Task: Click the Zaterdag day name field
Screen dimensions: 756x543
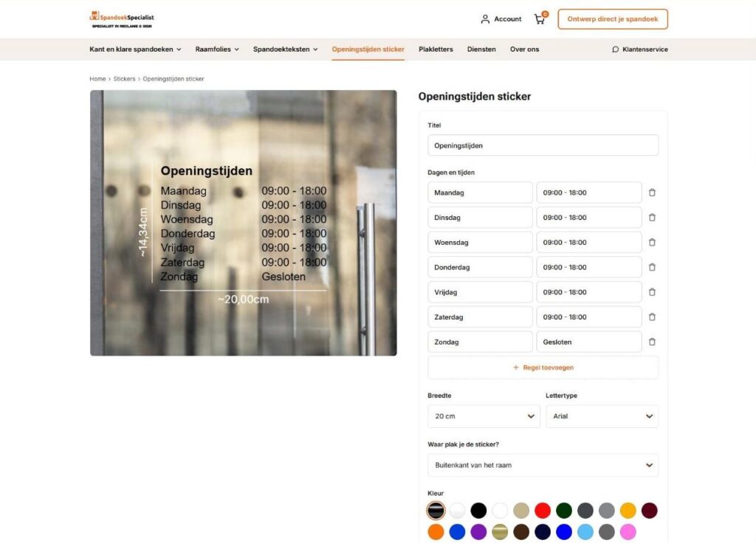Action: click(x=480, y=317)
